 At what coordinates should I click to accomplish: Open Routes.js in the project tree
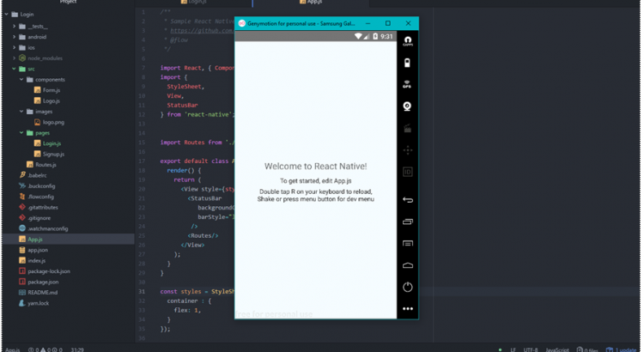[45, 164]
